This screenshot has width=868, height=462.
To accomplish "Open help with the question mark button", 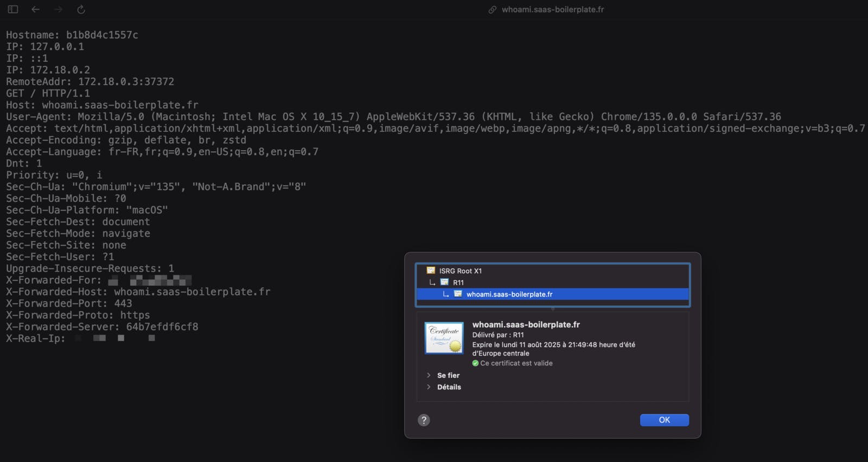I will [424, 420].
